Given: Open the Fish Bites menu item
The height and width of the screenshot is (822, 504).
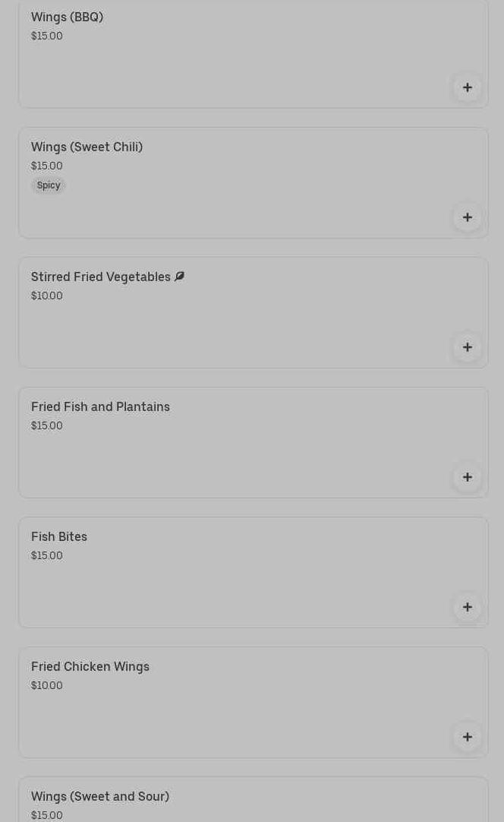Looking at the screenshot, I should tap(59, 536).
